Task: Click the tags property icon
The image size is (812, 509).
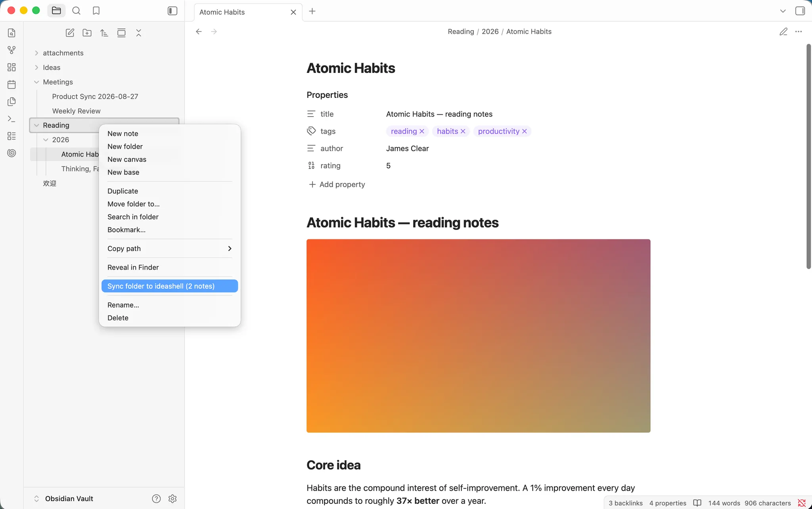Action: pos(311,131)
